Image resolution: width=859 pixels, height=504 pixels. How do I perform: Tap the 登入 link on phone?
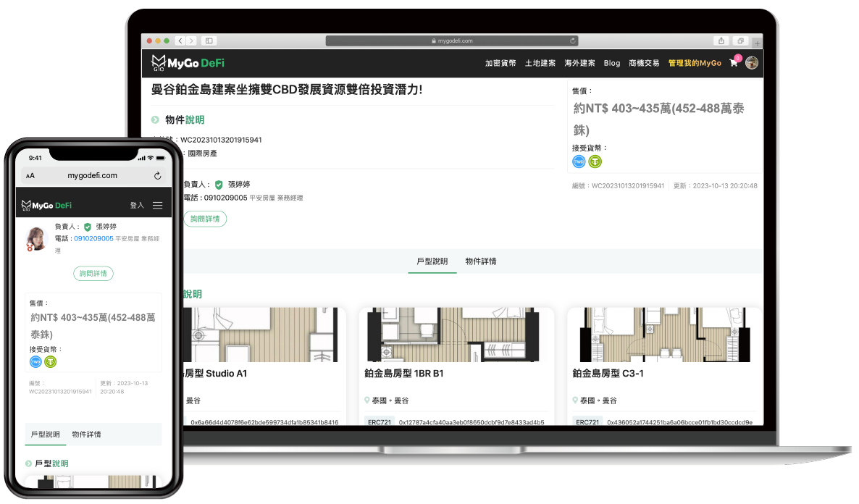tap(137, 206)
